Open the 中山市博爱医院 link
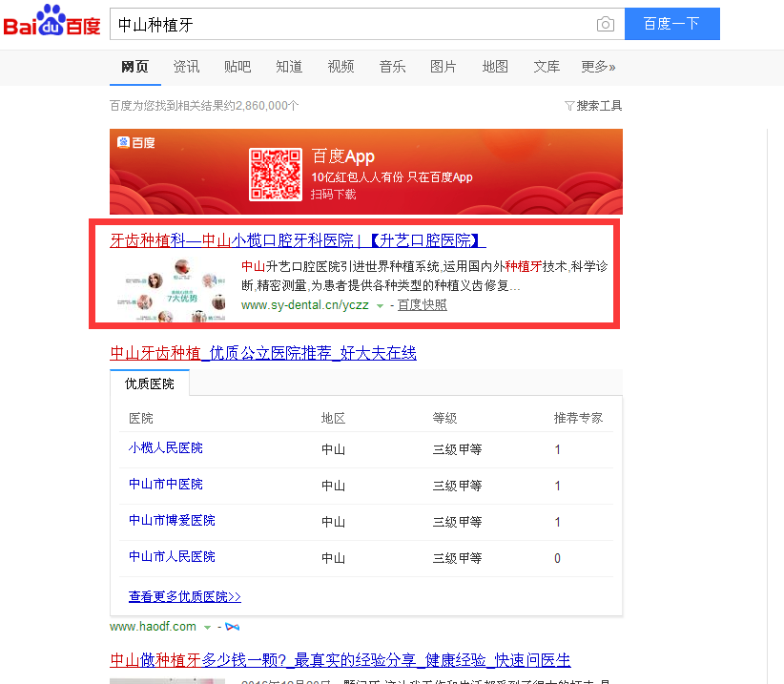Viewport: 784px width, 684px height. (x=172, y=521)
